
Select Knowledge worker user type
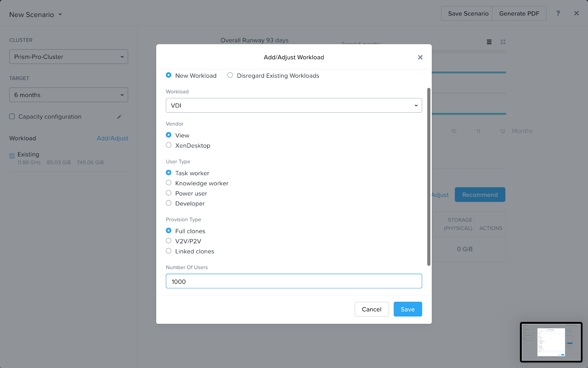click(x=169, y=183)
